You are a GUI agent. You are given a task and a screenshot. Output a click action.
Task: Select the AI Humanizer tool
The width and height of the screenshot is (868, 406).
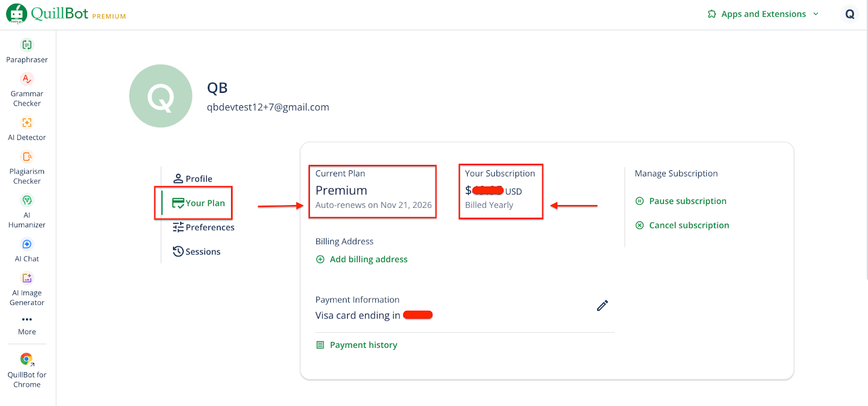[x=27, y=212]
